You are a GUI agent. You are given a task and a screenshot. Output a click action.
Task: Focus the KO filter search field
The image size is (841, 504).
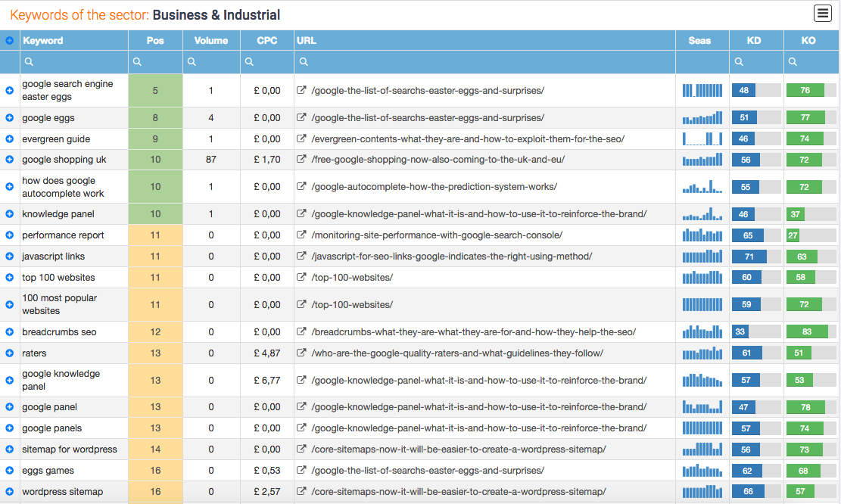click(x=811, y=62)
